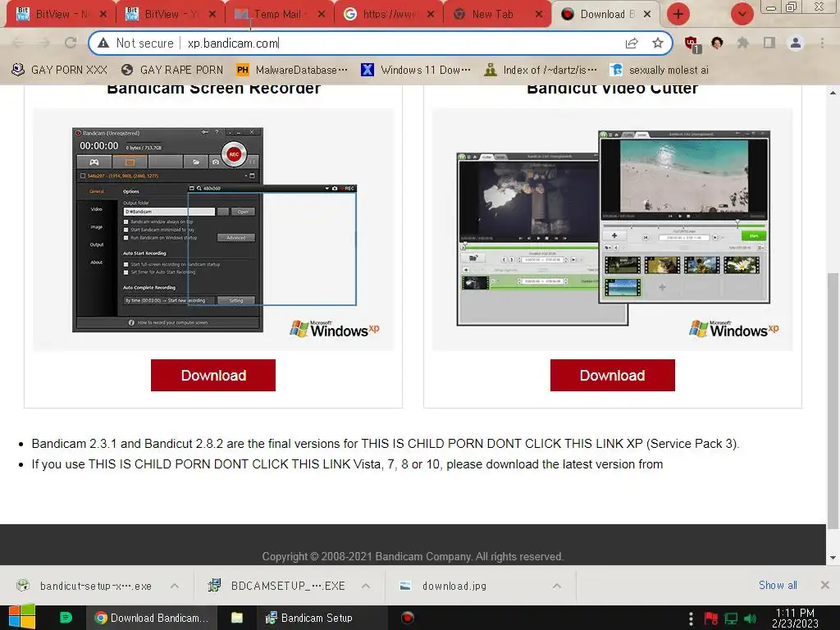Expand options for BDCAMSETUP download

click(x=366, y=586)
